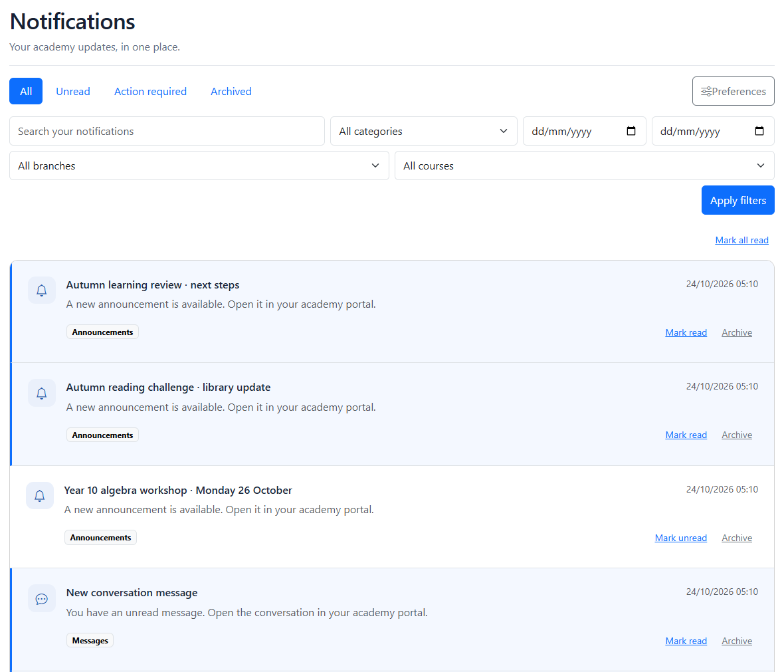784x672 pixels.
Task: Open 'Autumn learning review · next steps' title
Action: (153, 284)
